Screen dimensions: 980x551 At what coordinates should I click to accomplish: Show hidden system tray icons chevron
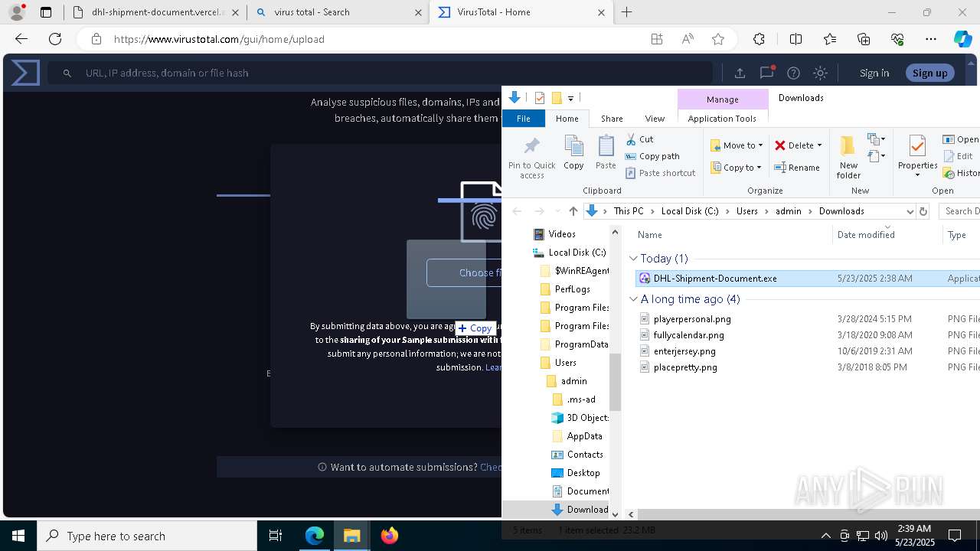[825, 536]
